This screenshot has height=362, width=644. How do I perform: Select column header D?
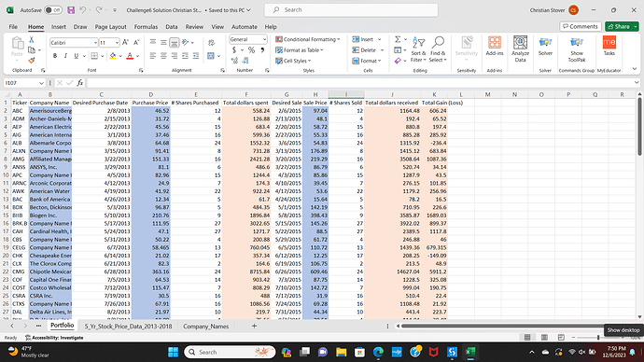point(150,94)
